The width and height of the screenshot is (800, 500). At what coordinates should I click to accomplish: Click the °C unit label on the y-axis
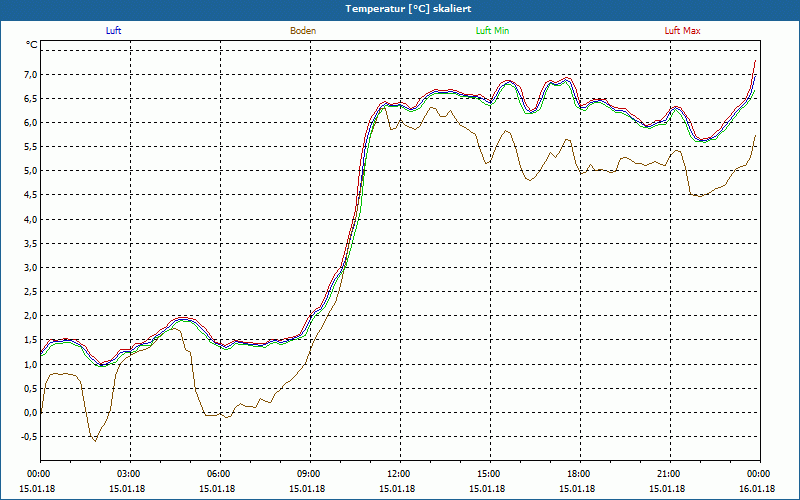[x=32, y=45]
